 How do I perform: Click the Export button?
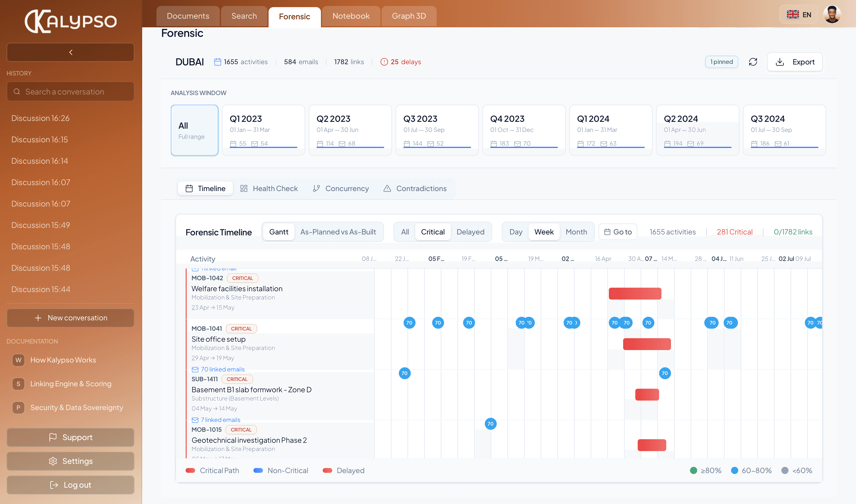point(794,62)
